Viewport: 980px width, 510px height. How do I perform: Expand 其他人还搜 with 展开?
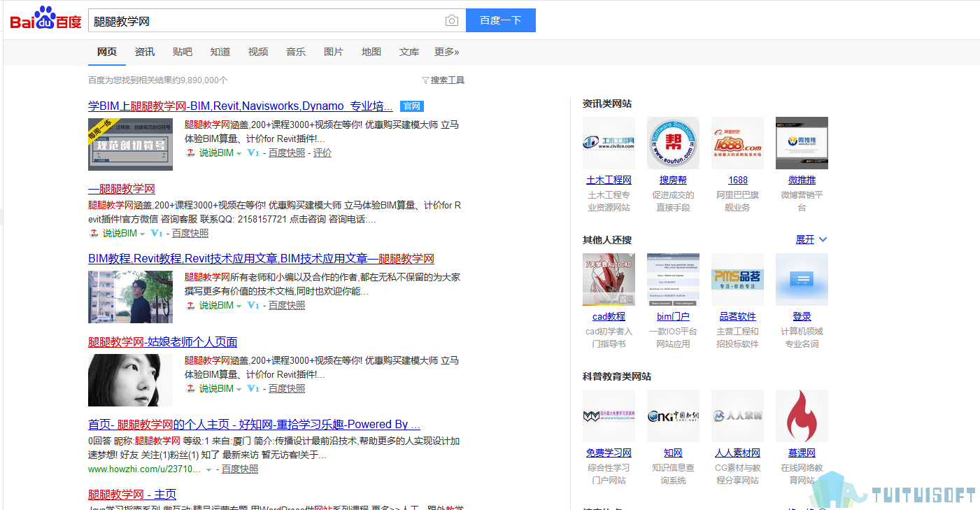click(x=811, y=239)
